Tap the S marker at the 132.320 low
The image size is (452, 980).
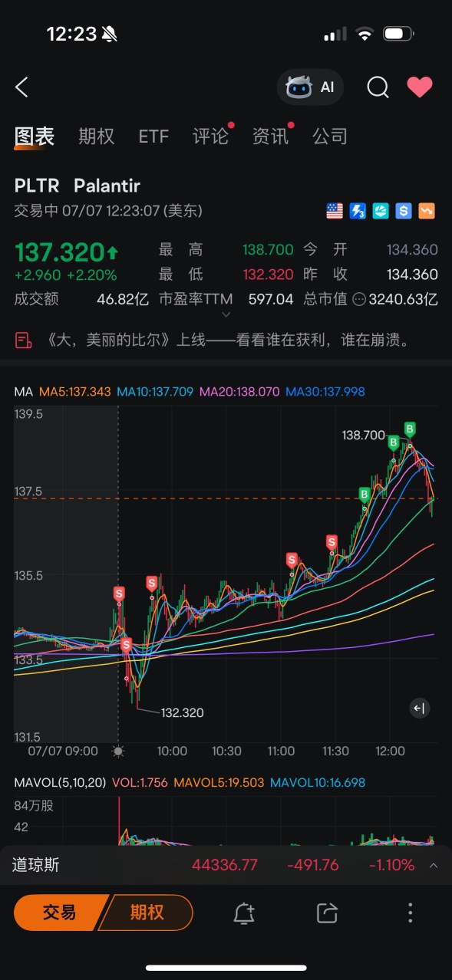click(126, 646)
